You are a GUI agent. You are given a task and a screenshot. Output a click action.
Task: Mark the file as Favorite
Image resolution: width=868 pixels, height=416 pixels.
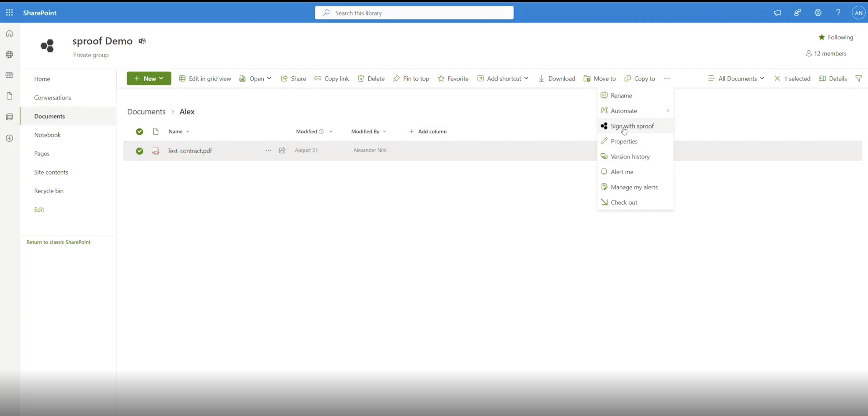453,78
